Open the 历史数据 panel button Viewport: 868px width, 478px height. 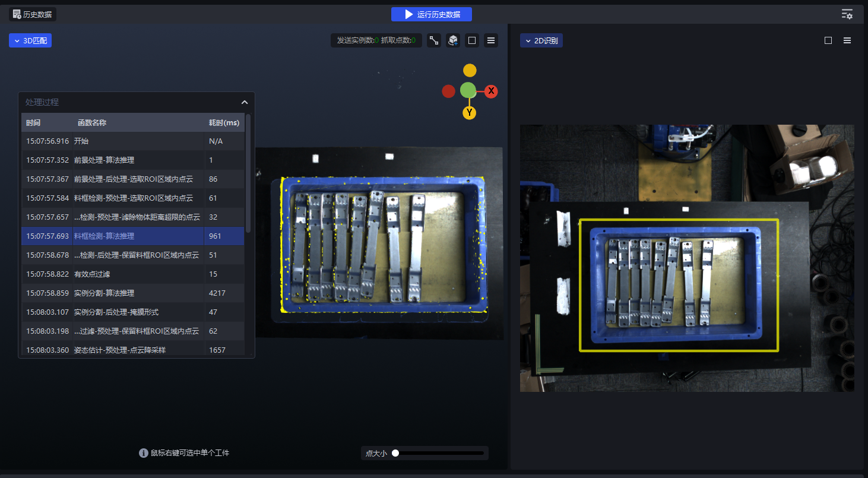tap(33, 14)
